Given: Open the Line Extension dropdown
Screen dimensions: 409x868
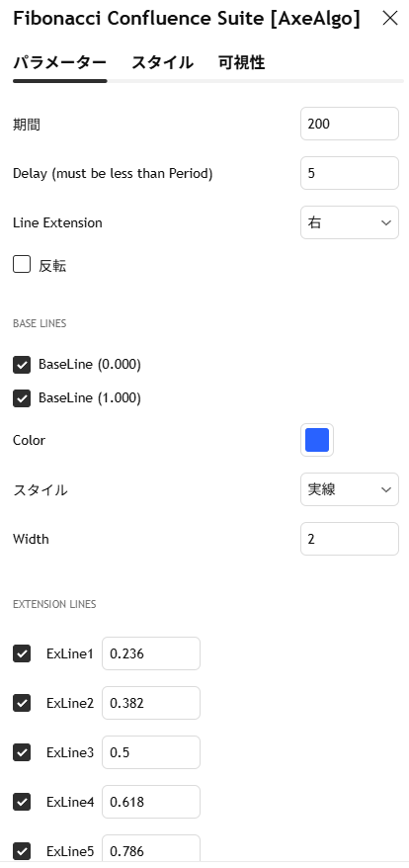Looking at the screenshot, I should pos(349,222).
